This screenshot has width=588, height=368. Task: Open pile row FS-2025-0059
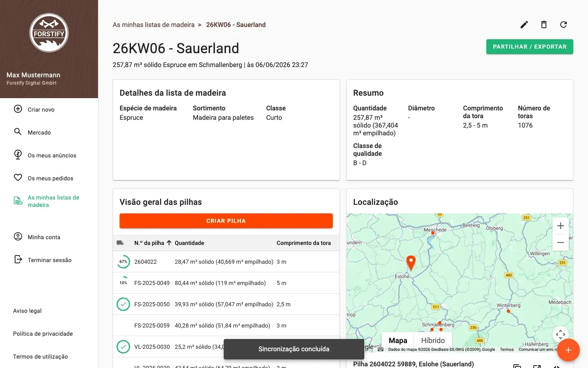point(226,325)
